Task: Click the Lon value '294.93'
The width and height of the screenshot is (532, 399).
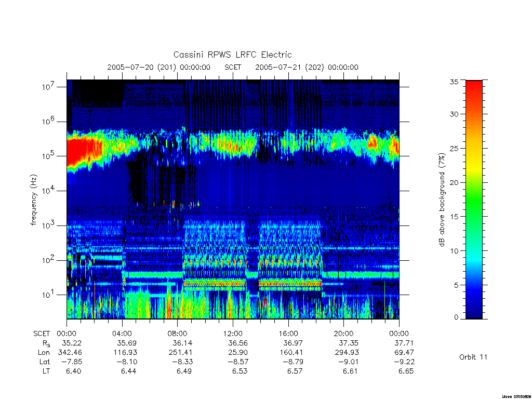Action: [347, 352]
